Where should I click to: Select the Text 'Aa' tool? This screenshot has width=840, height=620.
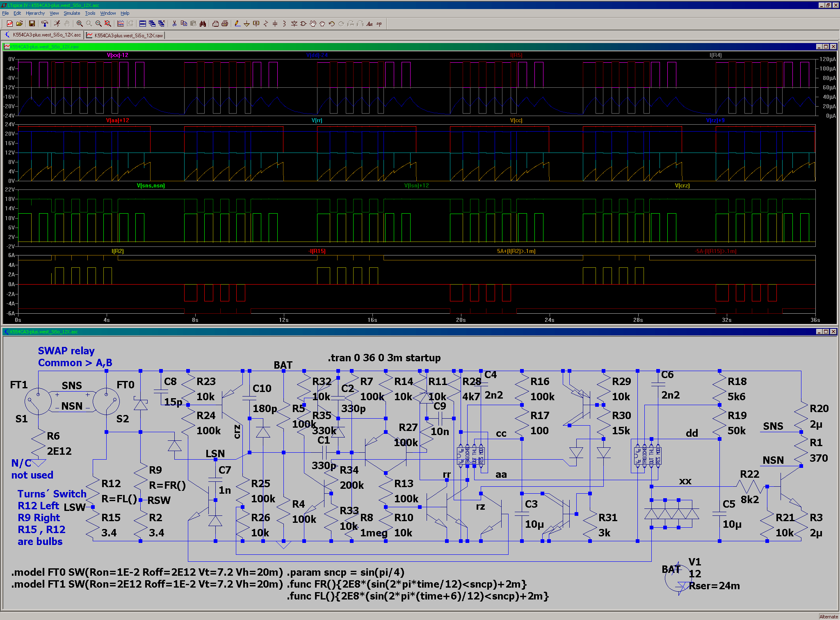click(370, 24)
